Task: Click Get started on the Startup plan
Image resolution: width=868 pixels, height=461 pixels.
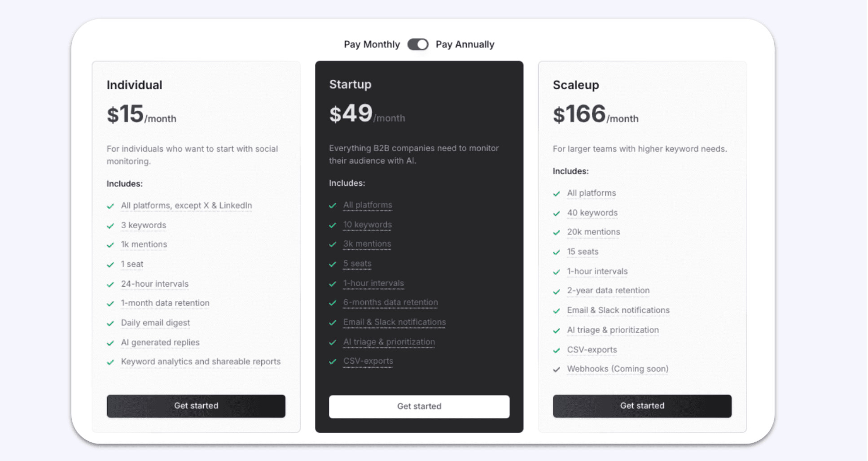Action: (x=419, y=406)
